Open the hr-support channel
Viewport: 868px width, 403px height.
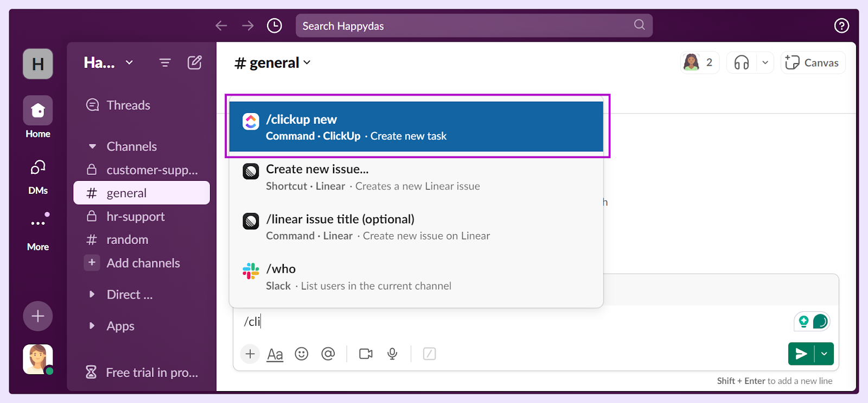coord(142,216)
